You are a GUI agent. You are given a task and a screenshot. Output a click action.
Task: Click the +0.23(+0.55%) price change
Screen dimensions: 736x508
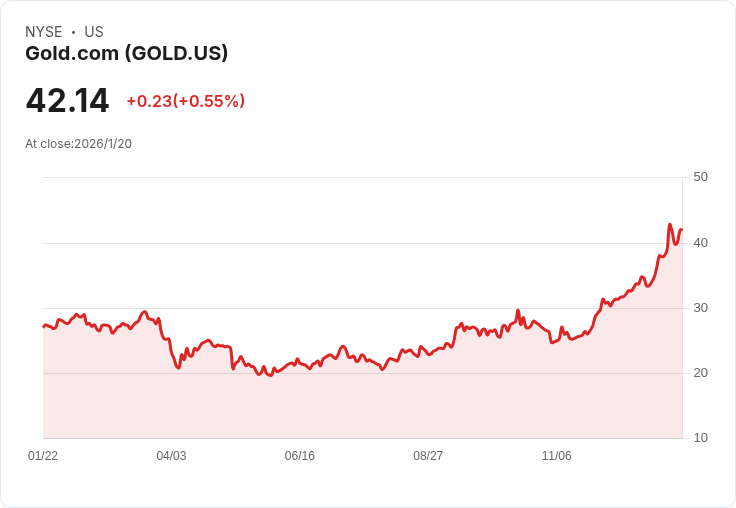pyautogui.click(x=185, y=101)
